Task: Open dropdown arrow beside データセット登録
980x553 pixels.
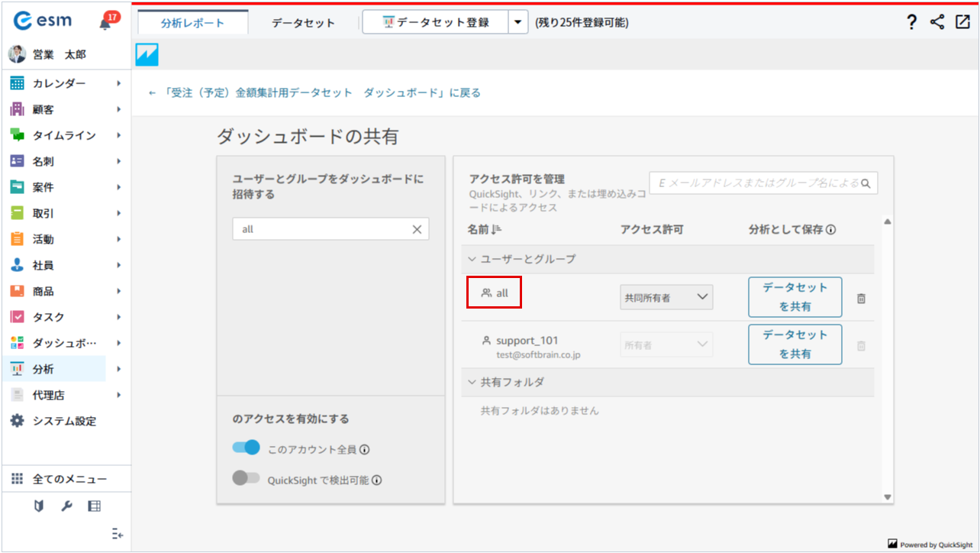Action: point(518,23)
